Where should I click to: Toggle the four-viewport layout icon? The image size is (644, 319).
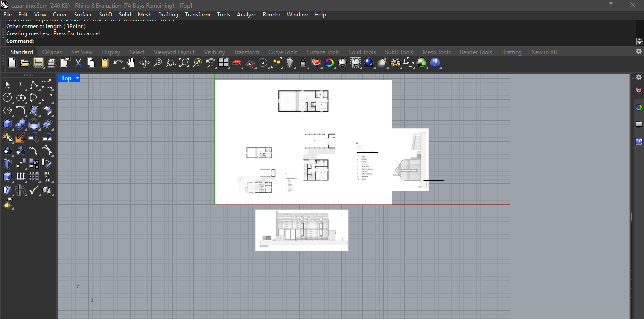[223, 62]
